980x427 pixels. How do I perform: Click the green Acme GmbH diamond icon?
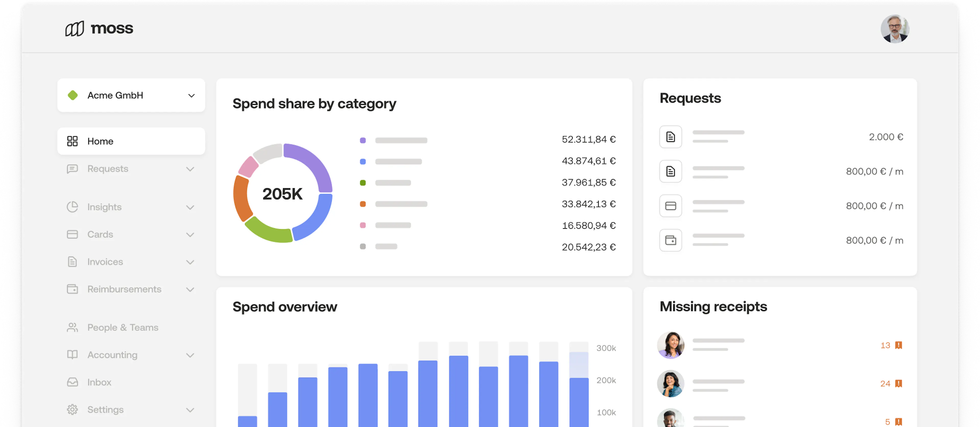pos(73,95)
